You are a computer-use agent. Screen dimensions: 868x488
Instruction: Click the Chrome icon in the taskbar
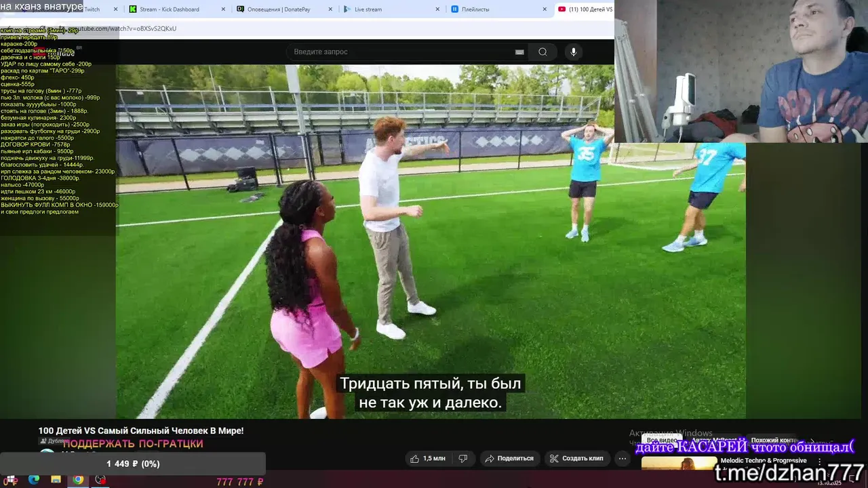point(78,480)
